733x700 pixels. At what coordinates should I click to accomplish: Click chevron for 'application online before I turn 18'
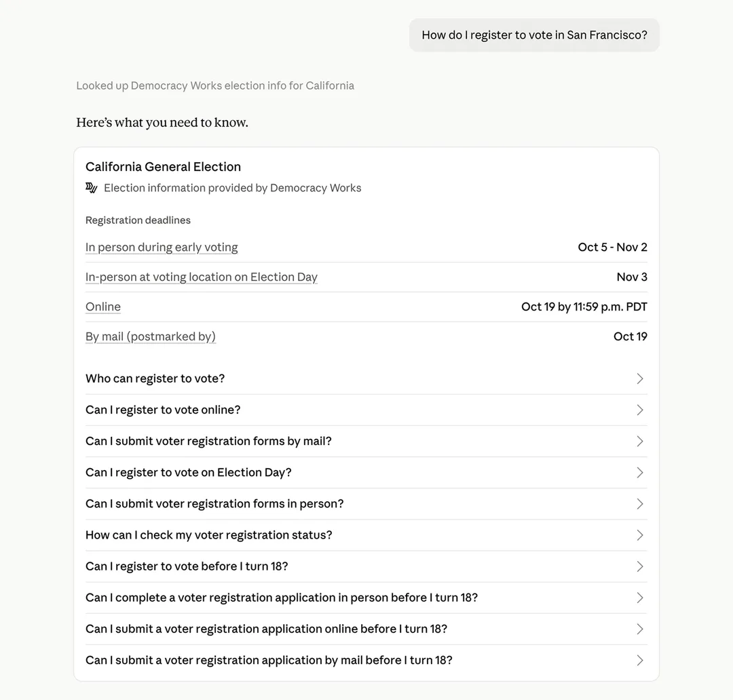click(640, 629)
